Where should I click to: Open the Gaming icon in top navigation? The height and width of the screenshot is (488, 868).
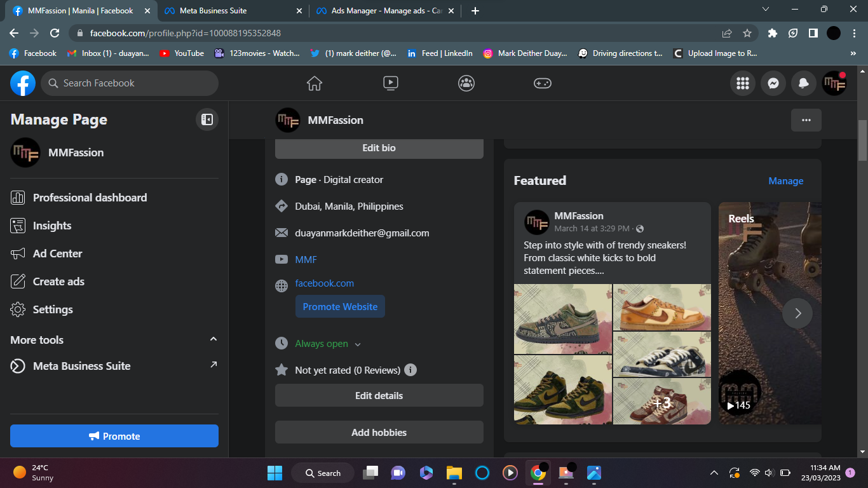coord(542,83)
